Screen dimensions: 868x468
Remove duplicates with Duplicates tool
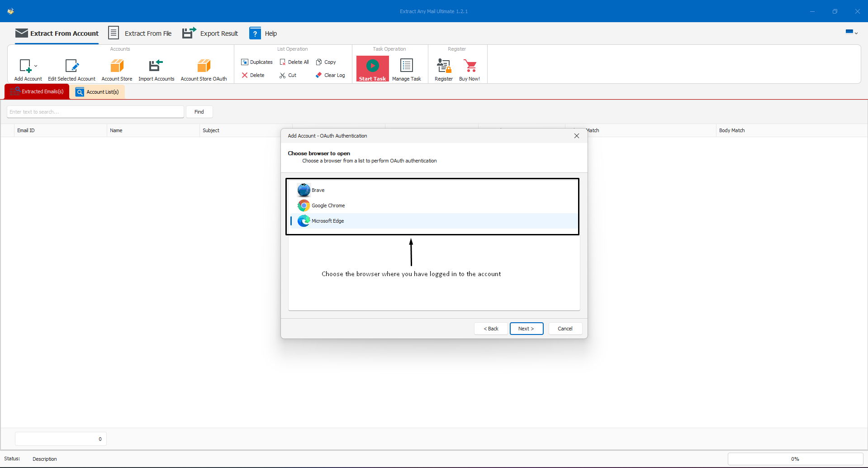click(x=257, y=62)
